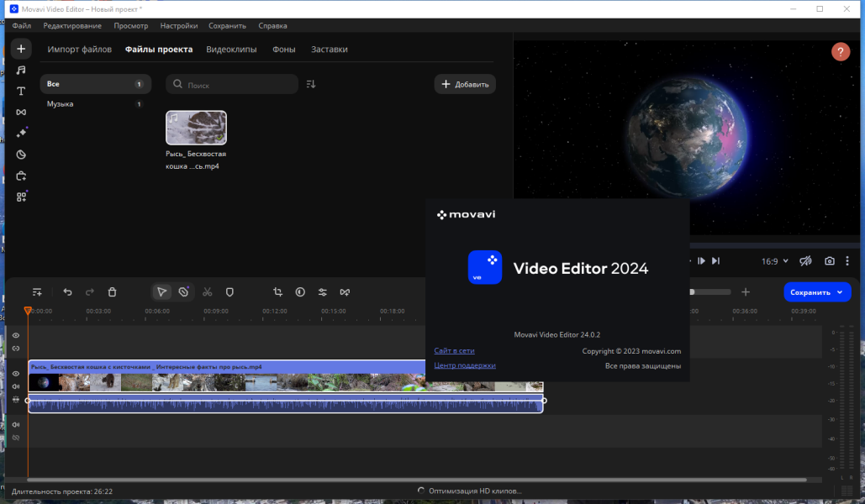Open the Справка menu
The height and width of the screenshot is (504, 865).
[x=272, y=26]
